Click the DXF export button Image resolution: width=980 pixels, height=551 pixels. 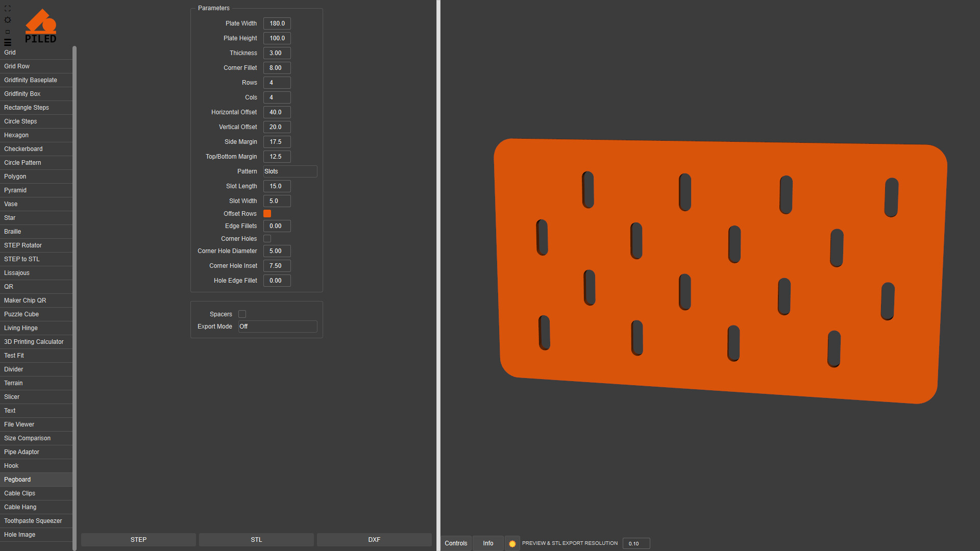pos(374,540)
